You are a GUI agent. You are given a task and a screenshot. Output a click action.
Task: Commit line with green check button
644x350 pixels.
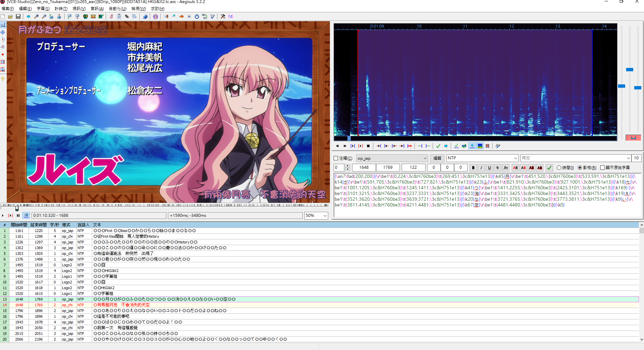[x=549, y=168]
